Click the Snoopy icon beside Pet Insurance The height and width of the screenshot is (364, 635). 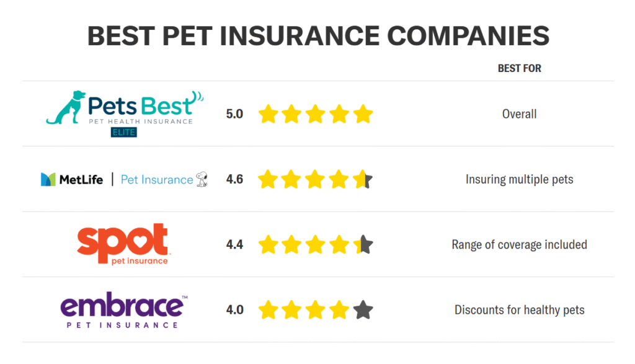[x=202, y=179]
